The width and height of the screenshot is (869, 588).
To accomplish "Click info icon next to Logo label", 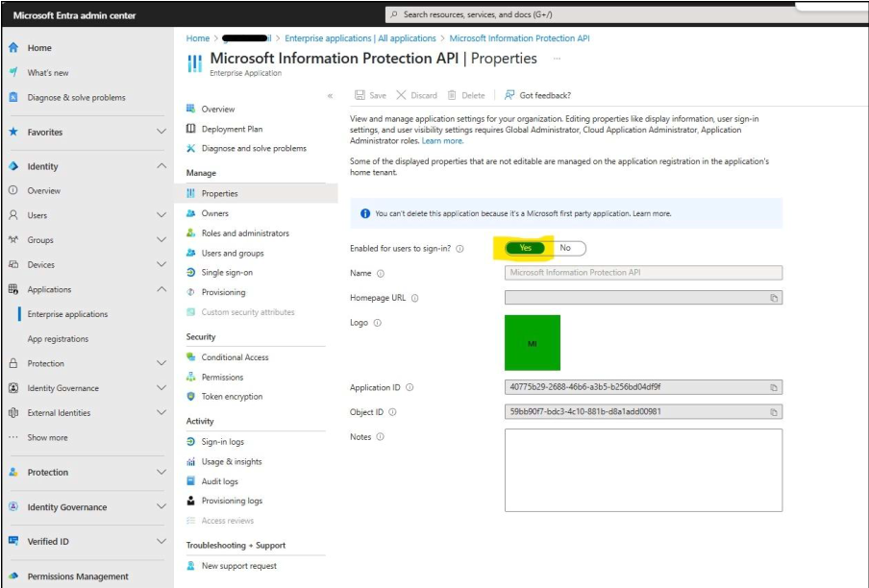I will point(378,323).
